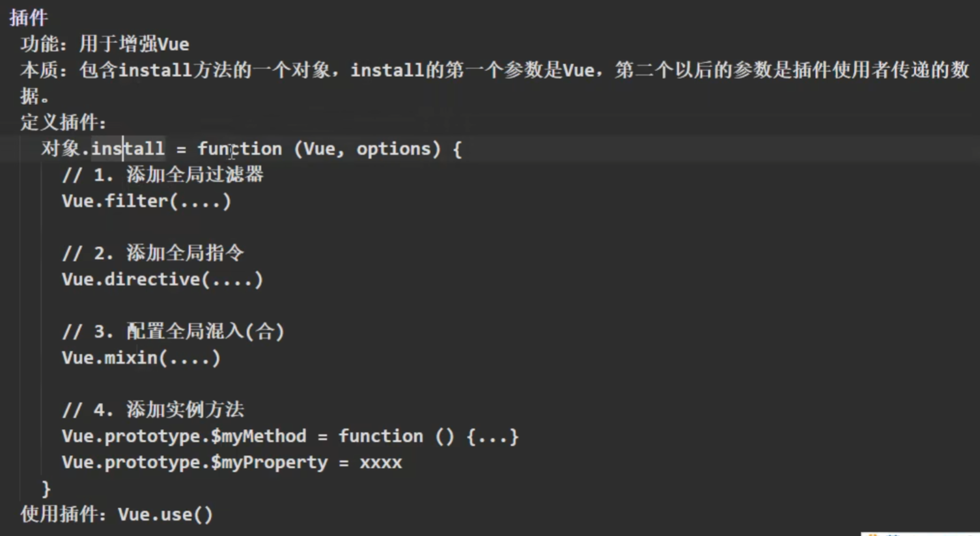
Task: Click the comment '// 1. 添加全局过滤器'
Action: click(x=162, y=175)
